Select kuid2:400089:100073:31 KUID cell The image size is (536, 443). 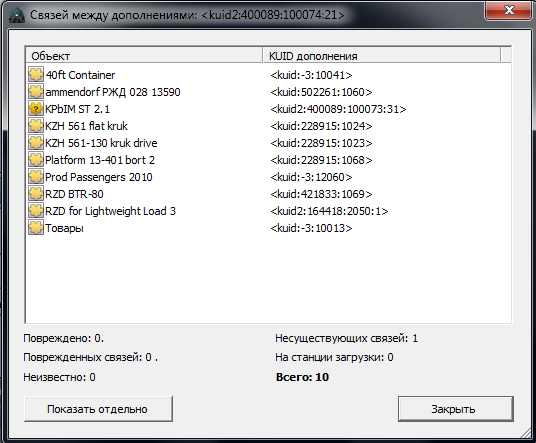[x=338, y=109]
